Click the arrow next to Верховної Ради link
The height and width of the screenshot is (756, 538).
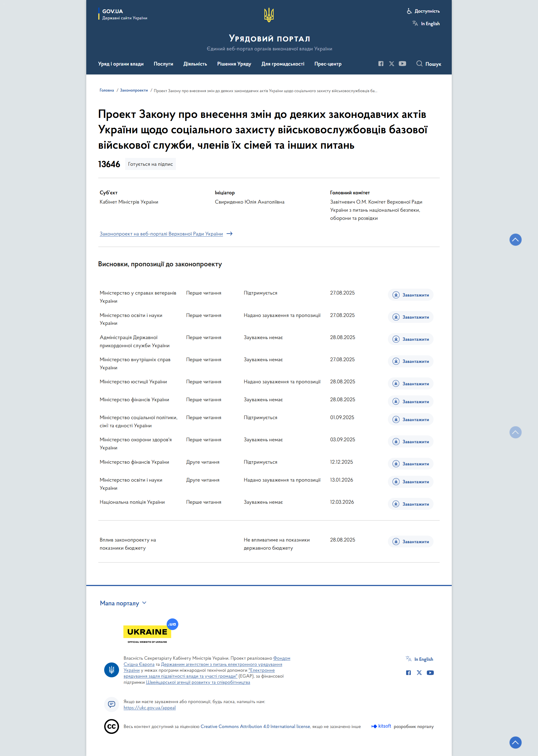[x=230, y=234]
